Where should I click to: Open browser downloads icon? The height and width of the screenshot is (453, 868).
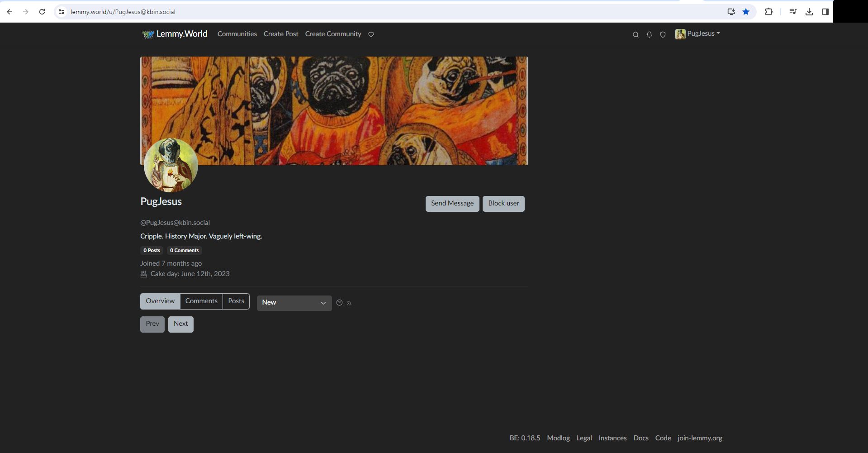click(809, 12)
